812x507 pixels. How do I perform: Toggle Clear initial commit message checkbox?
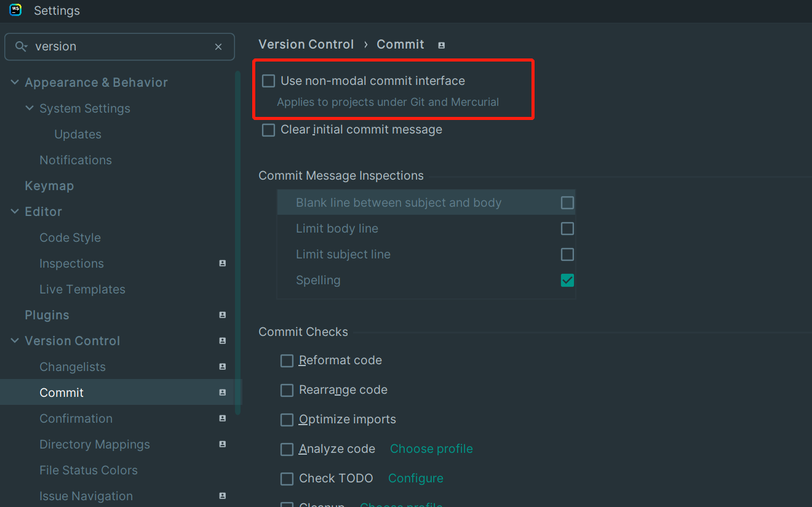[x=269, y=130]
